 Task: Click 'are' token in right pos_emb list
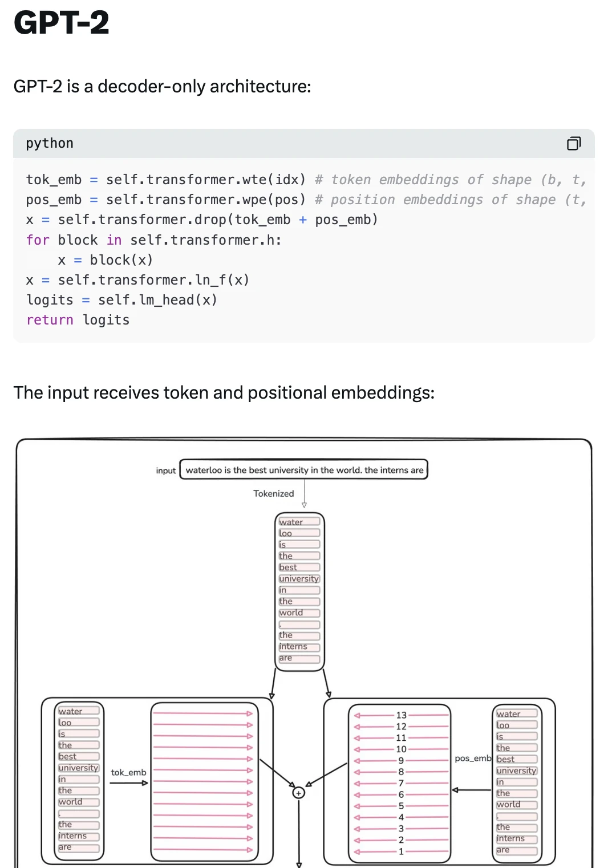click(516, 850)
